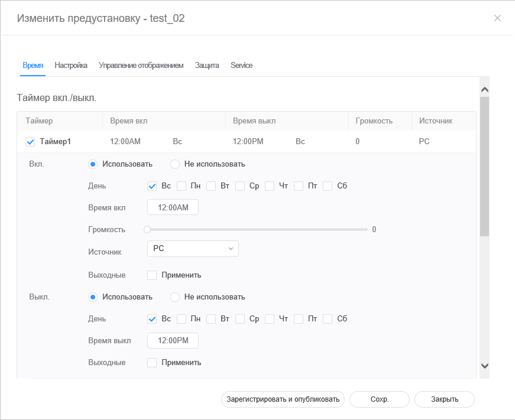Uncheck Вс in the Выкл. day row
This screenshot has height=420, width=515.
(x=152, y=319)
